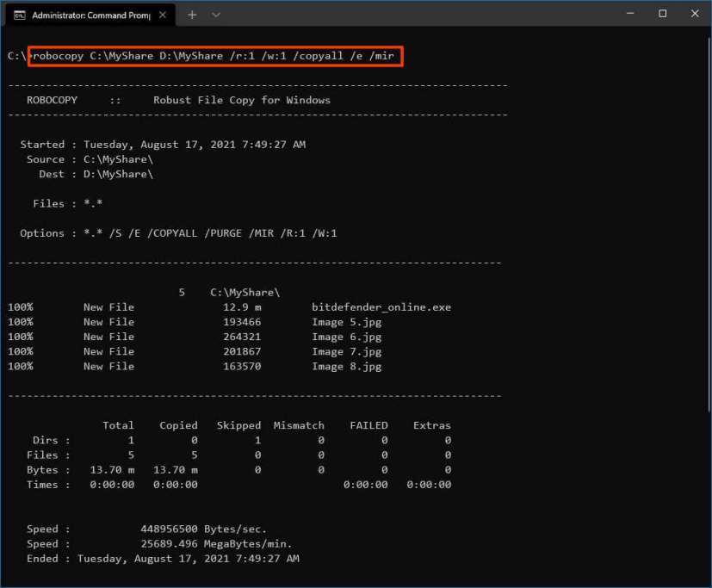
Task: Click the 25689.496 MegaBytes/min. value
Action: 216,544
